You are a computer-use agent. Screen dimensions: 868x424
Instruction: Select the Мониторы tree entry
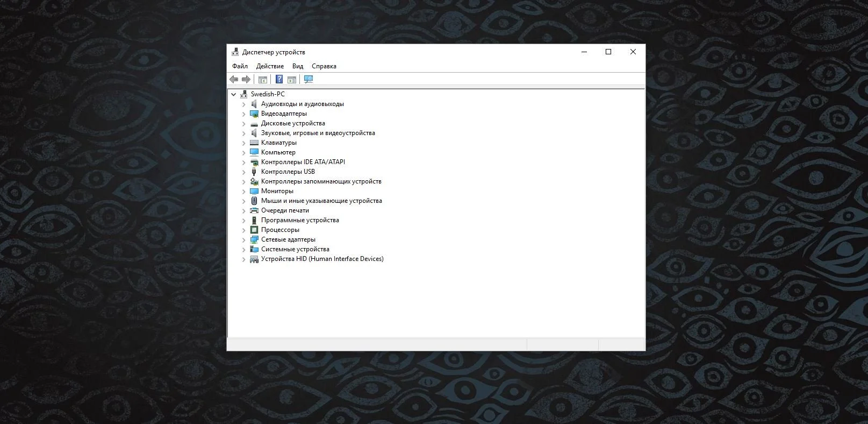[277, 191]
